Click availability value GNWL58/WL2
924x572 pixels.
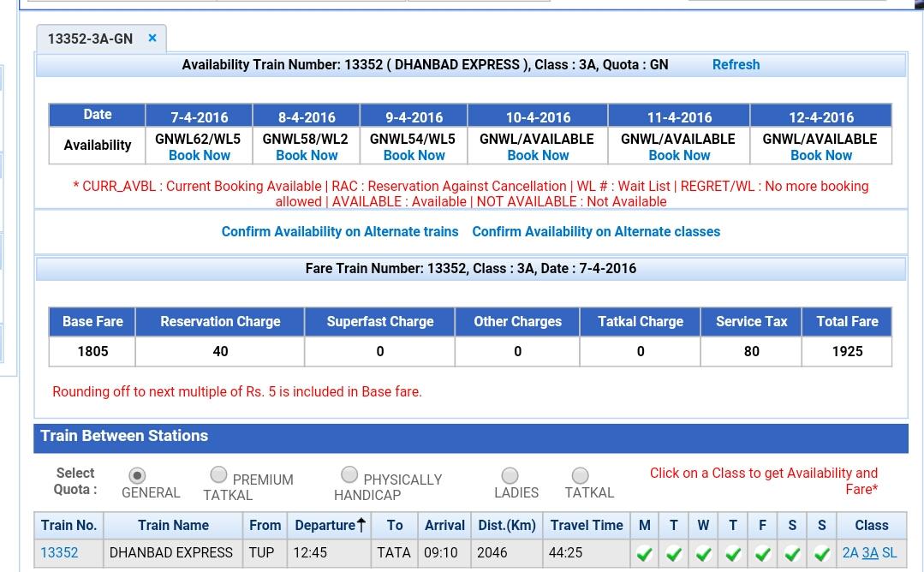coord(305,139)
